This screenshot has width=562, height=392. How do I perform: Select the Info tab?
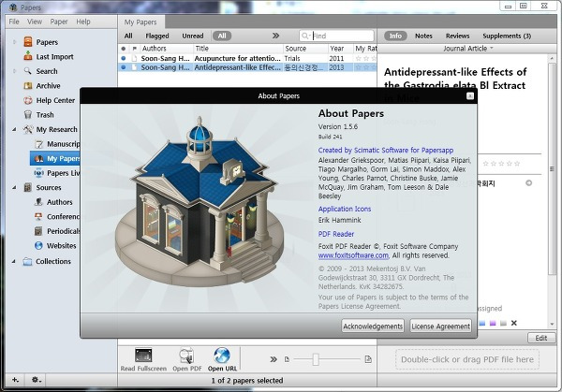(395, 36)
